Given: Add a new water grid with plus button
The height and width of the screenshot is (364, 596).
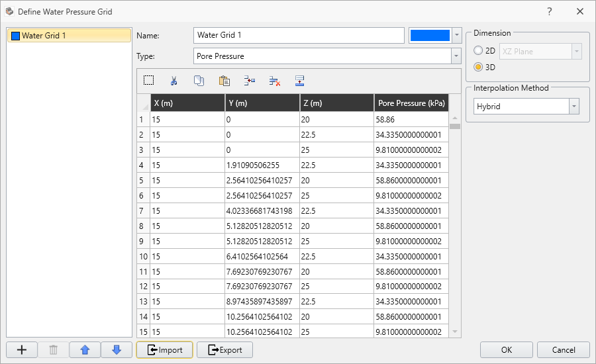Looking at the screenshot, I should 22,349.
